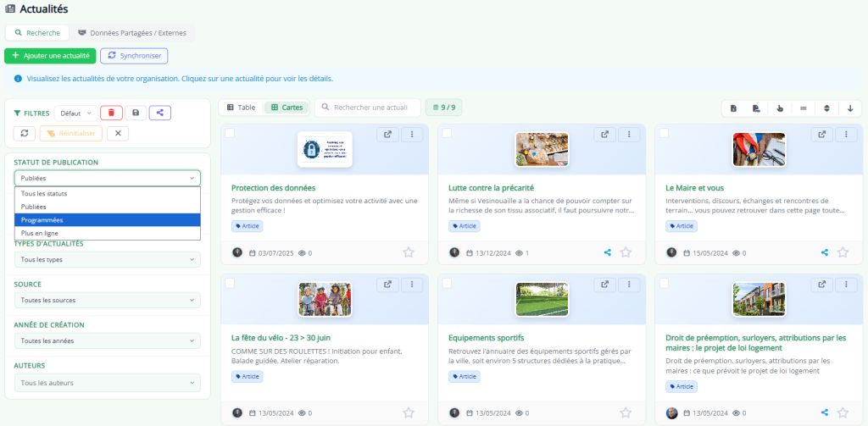Select Tous les statuts option in list

pyautogui.click(x=108, y=194)
